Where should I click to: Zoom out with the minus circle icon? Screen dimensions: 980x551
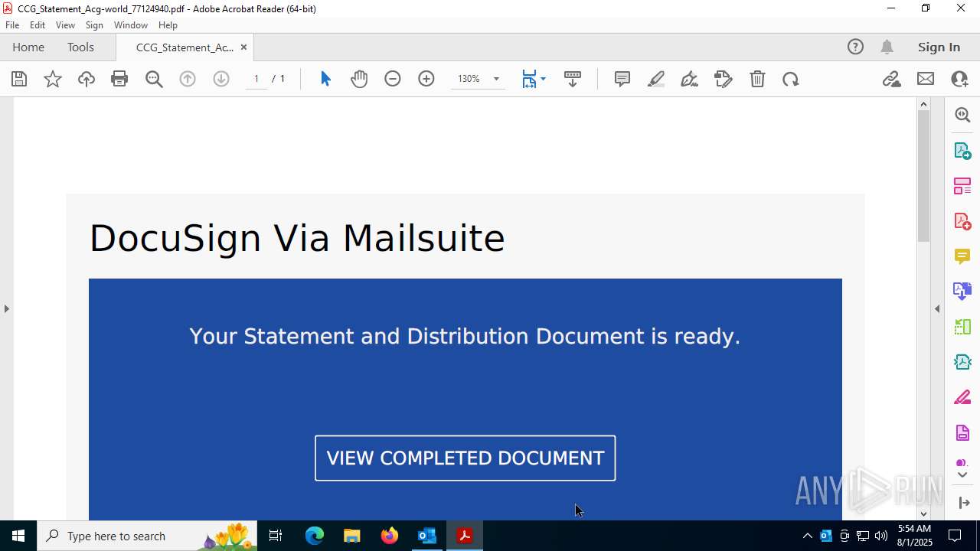click(x=393, y=79)
